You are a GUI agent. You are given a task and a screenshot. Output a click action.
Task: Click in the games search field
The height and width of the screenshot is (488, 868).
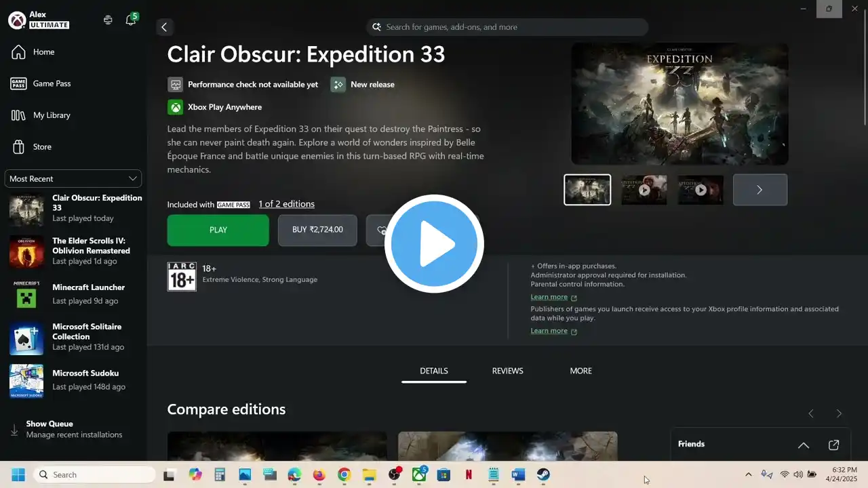coord(507,27)
